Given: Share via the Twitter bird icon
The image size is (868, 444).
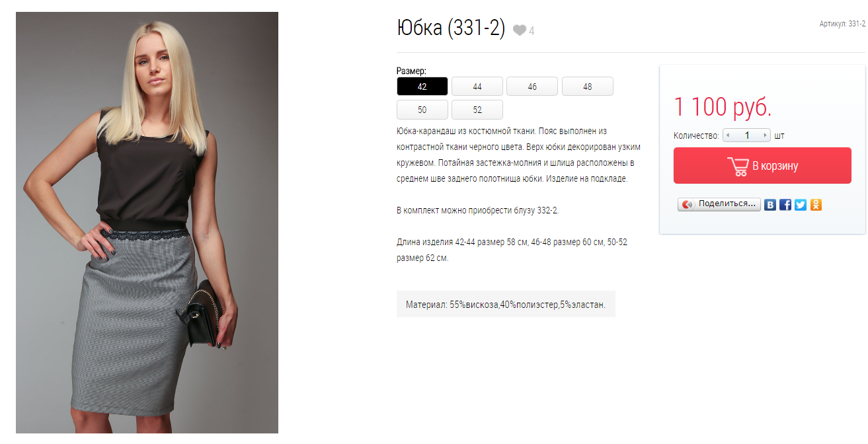Looking at the screenshot, I should click(x=801, y=205).
